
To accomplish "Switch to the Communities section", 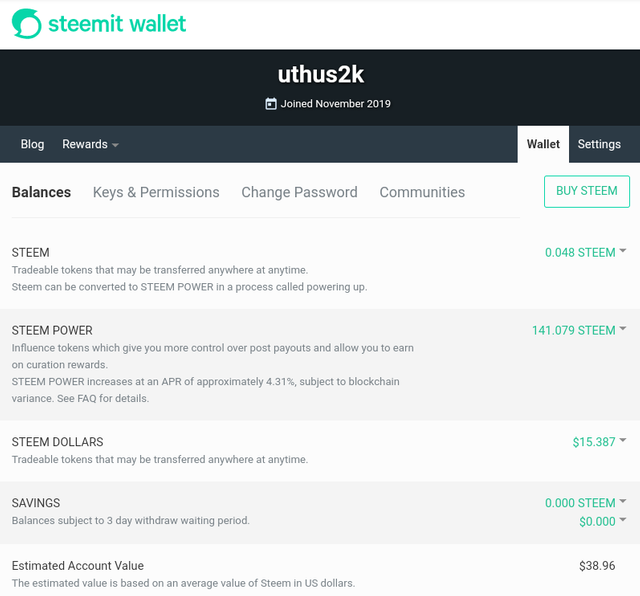I will coord(422,192).
